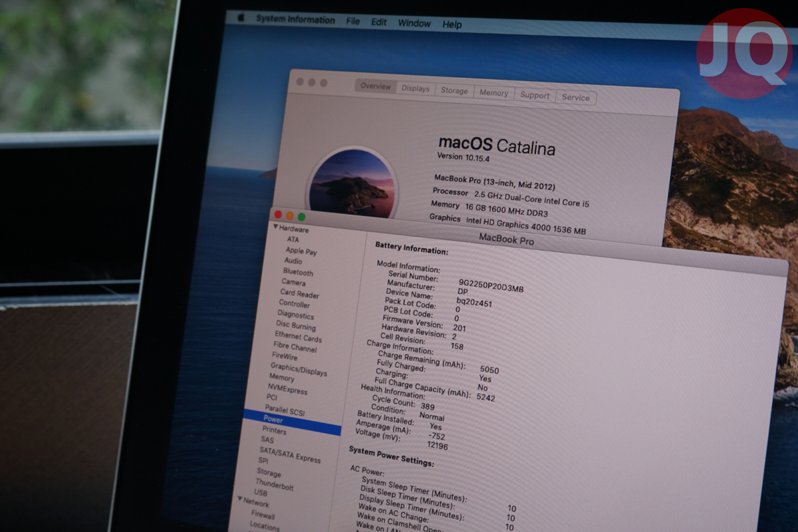Select Disc Burning in the sidebar

(x=296, y=326)
